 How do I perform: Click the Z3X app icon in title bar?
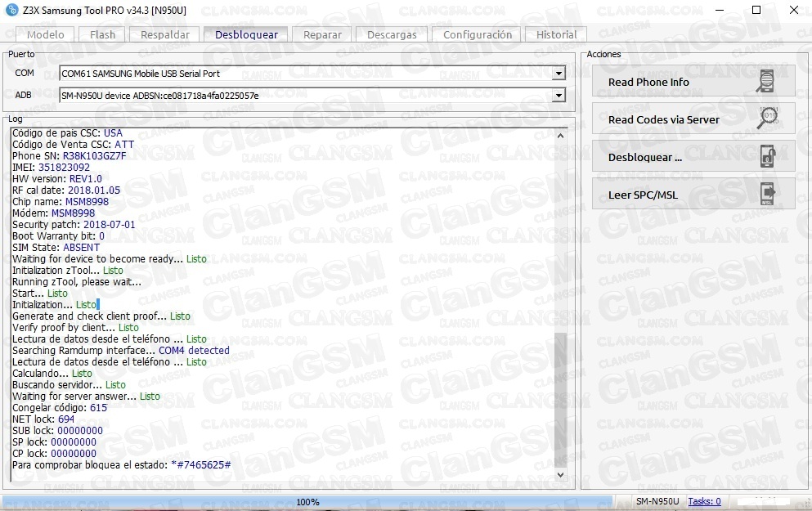click(11, 10)
